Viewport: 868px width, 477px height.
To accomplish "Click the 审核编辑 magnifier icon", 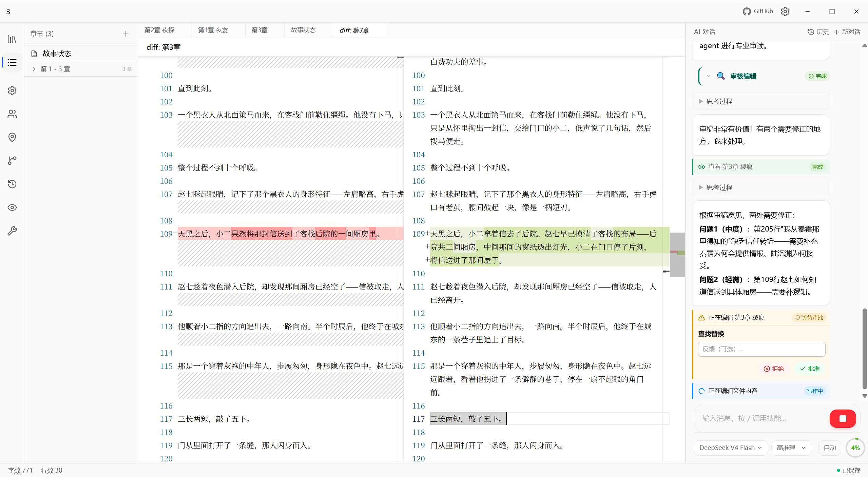I will pos(721,76).
